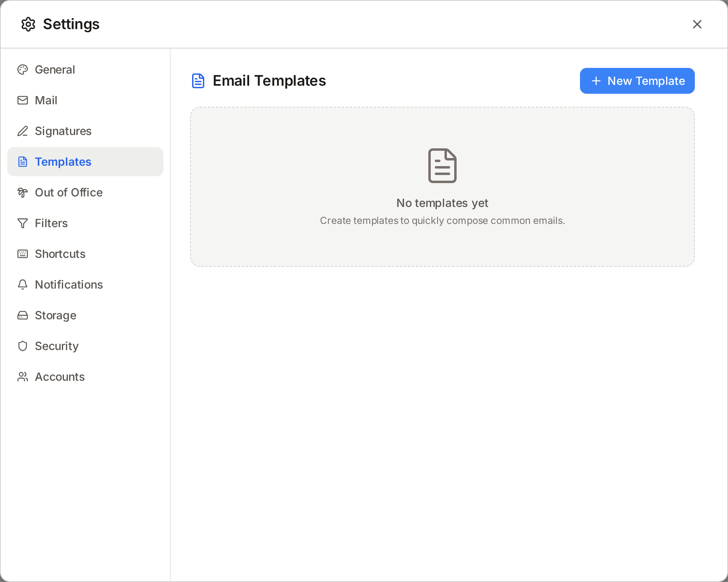Viewport: 728px width, 582px height.
Task: Open the Templates section in the sidebar
Action: pyautogui.click(x=63, y=162)
